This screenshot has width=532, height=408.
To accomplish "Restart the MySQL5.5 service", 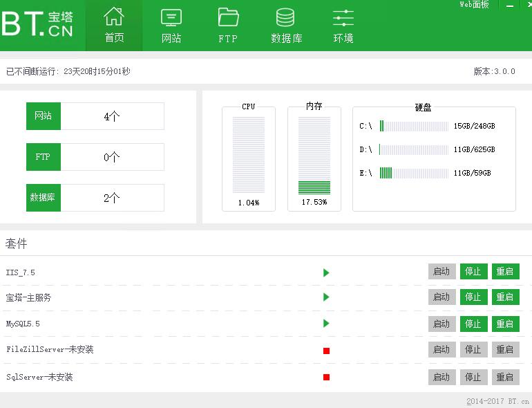I will point(506,324).
